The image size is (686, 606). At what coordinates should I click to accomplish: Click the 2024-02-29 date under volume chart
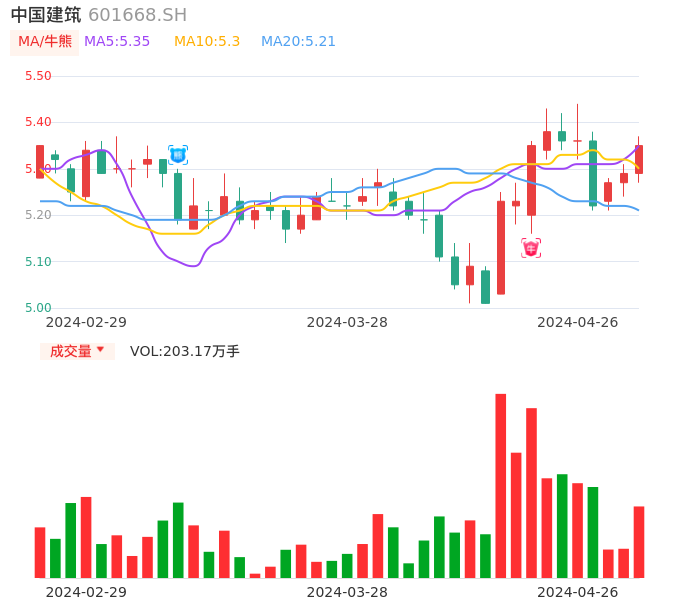click(x=86, y=592)
